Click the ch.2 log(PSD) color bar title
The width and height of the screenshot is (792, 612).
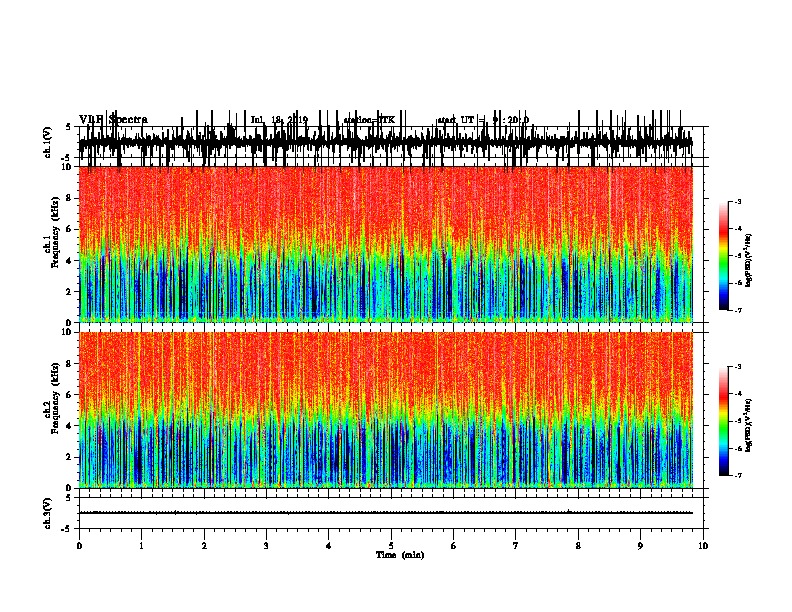pyautogui.click(x=749, y=425)
